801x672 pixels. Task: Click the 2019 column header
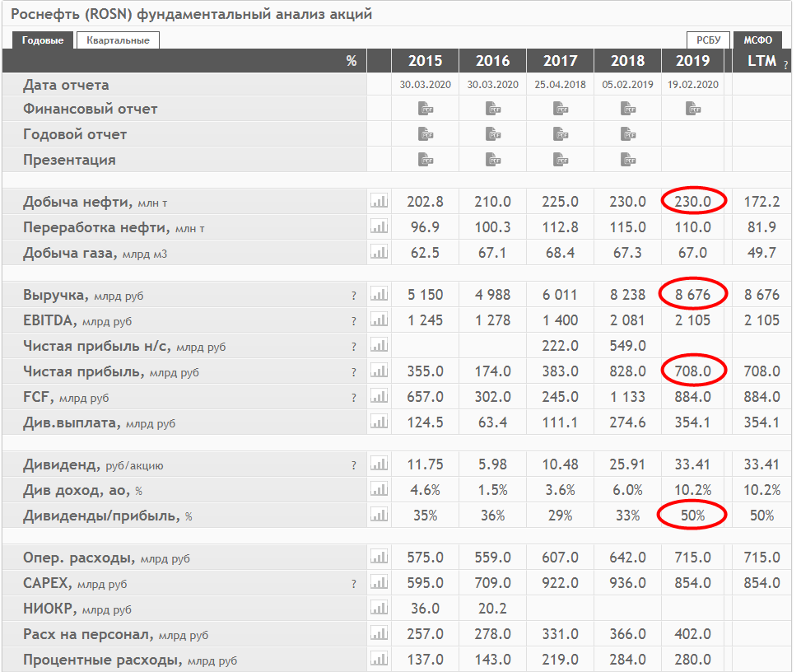(x=693, y=61)
